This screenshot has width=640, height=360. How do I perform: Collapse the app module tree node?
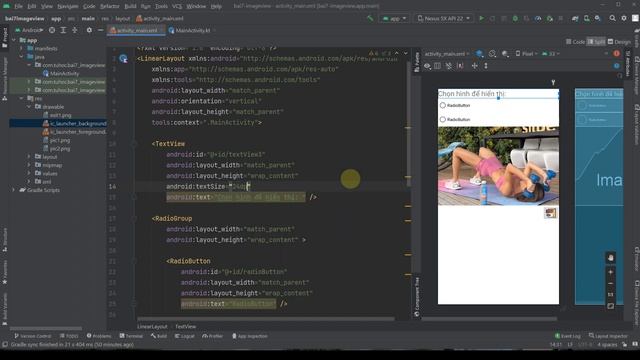[x=14, y=40]
